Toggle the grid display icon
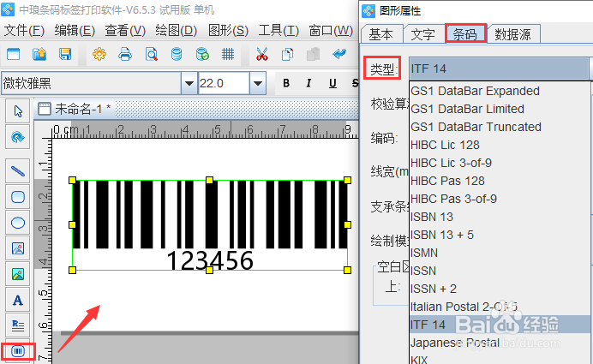Image resolution: width=593 pixels, height=364 pixels. pos(228,54)
